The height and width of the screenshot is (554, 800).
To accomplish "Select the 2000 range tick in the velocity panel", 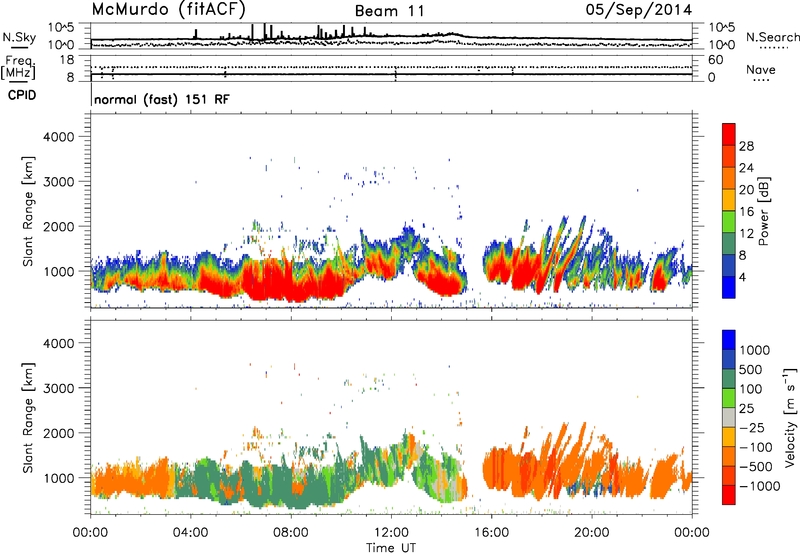I will (x=58, y=433).
